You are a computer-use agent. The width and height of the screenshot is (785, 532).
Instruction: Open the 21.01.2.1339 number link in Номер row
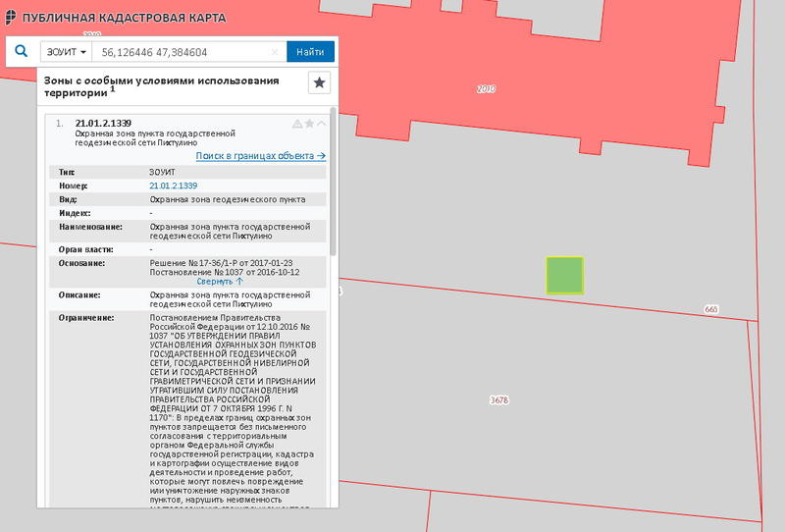pos(174,186)
